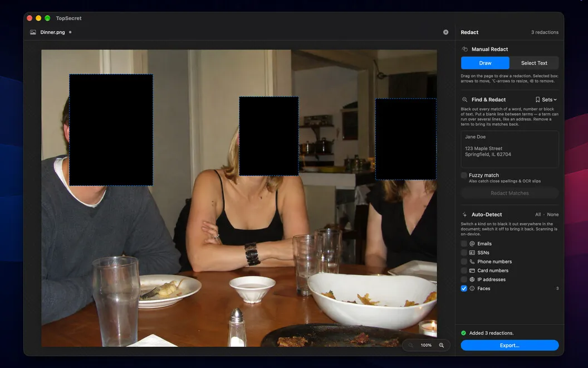Image resolution: width=588 pixels, height=368 pixels.
Task: Click the 100% zoom level indicator
Action: click(426, 345)
